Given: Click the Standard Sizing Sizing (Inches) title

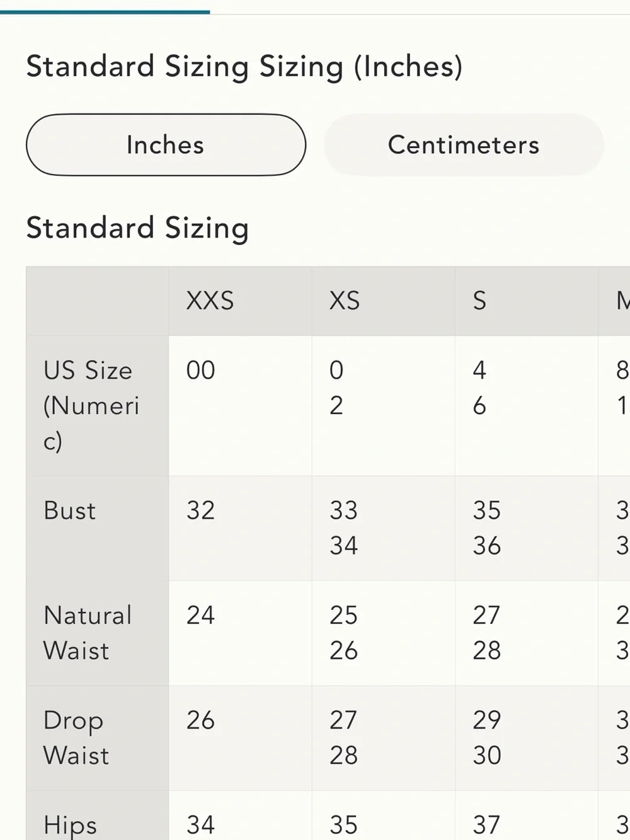Looking at the screenshot, I should point(244,67).
